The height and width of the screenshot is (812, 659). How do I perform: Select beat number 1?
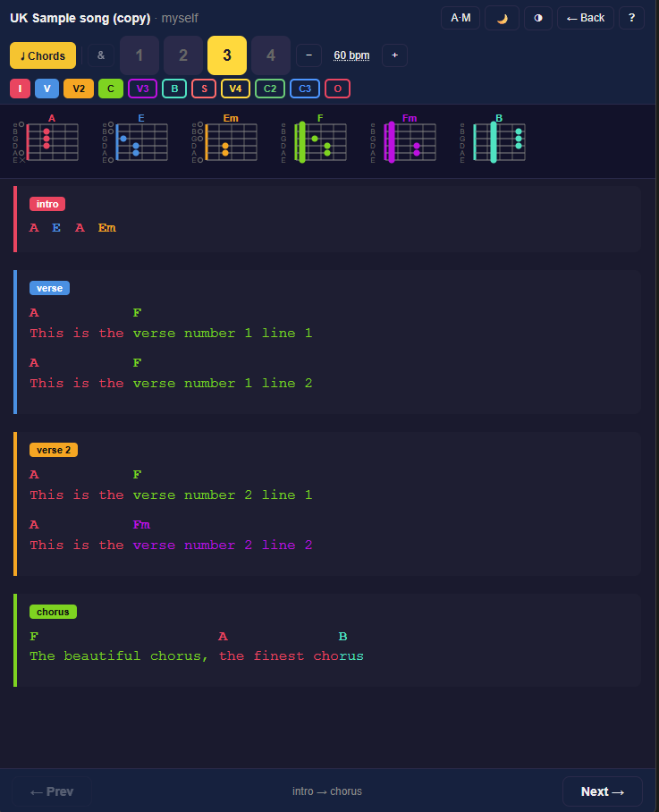pos(139,55)
